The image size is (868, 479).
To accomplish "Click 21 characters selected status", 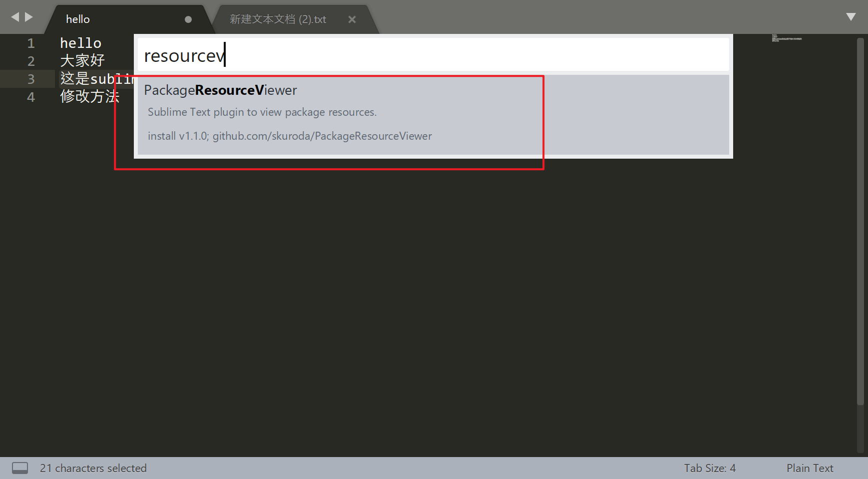I will (x=93, y=468).
